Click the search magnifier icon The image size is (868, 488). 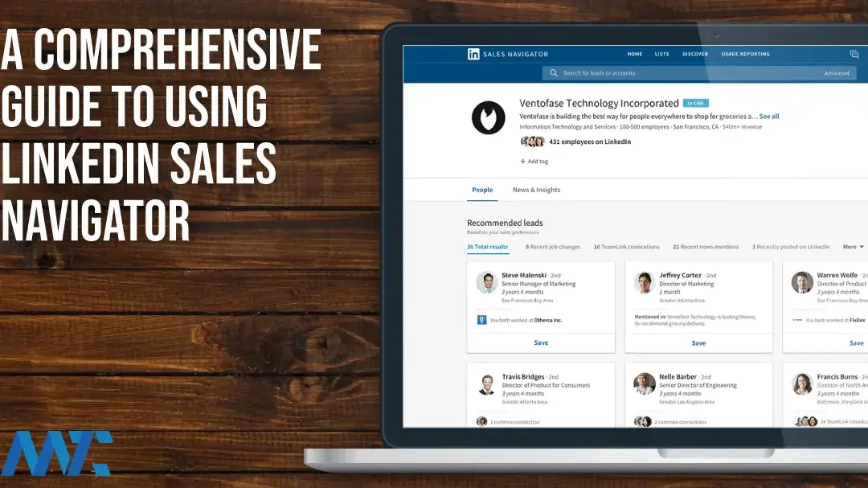[553, 73]
